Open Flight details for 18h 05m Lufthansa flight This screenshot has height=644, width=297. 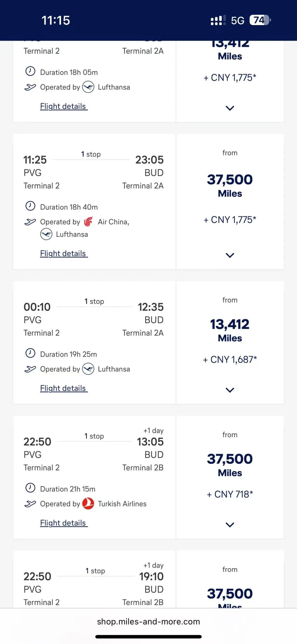click(64, 106)
